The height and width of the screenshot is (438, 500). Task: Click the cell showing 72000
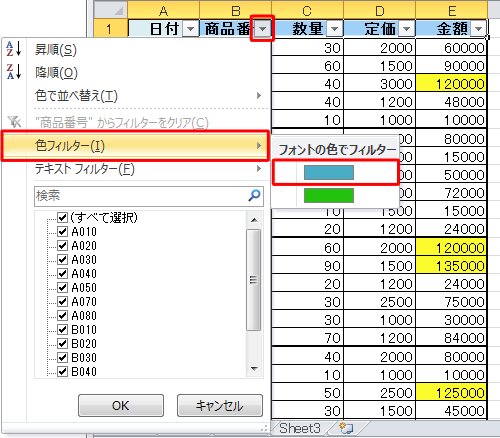coord(451,193)
